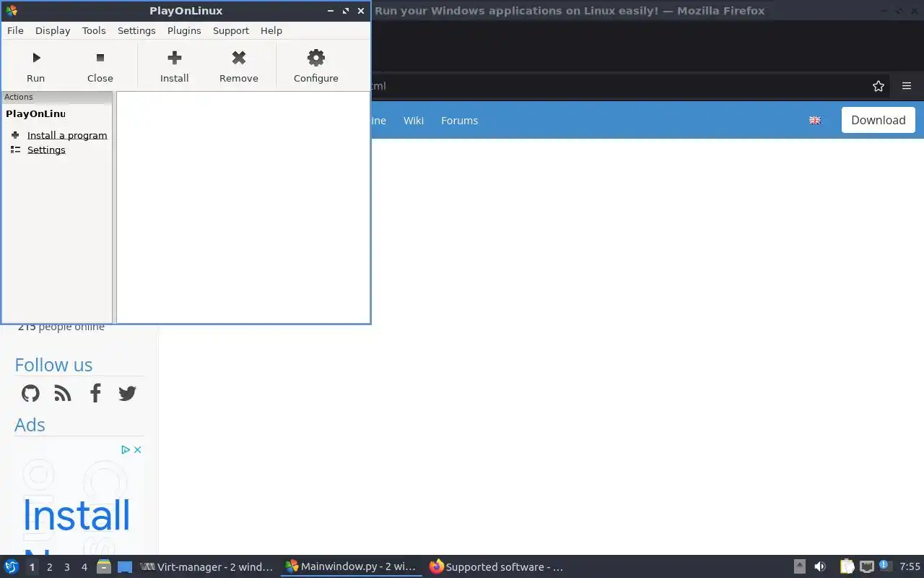
Task: Open the Firefox hamburger menu
Action: 907,86
